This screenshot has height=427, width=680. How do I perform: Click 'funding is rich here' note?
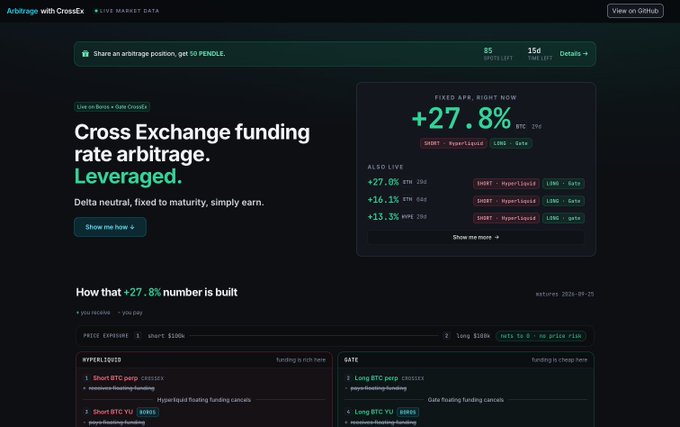coord(301,360)
